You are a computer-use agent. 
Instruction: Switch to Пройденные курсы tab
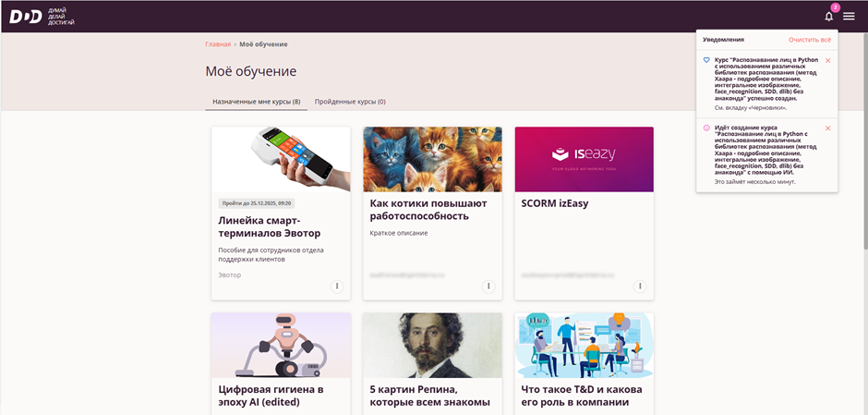(350, 102)
